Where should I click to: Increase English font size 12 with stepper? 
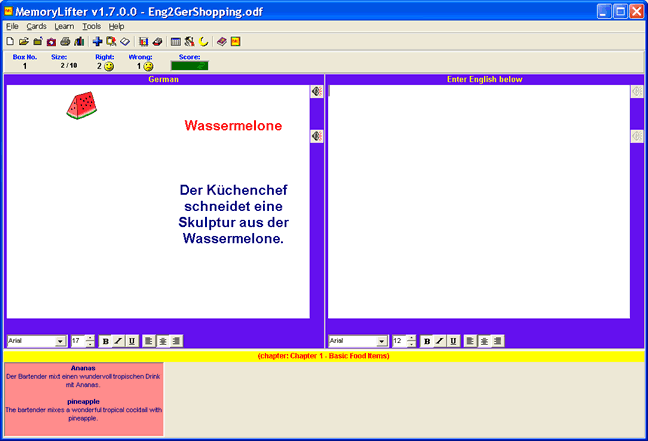[411, 338]
